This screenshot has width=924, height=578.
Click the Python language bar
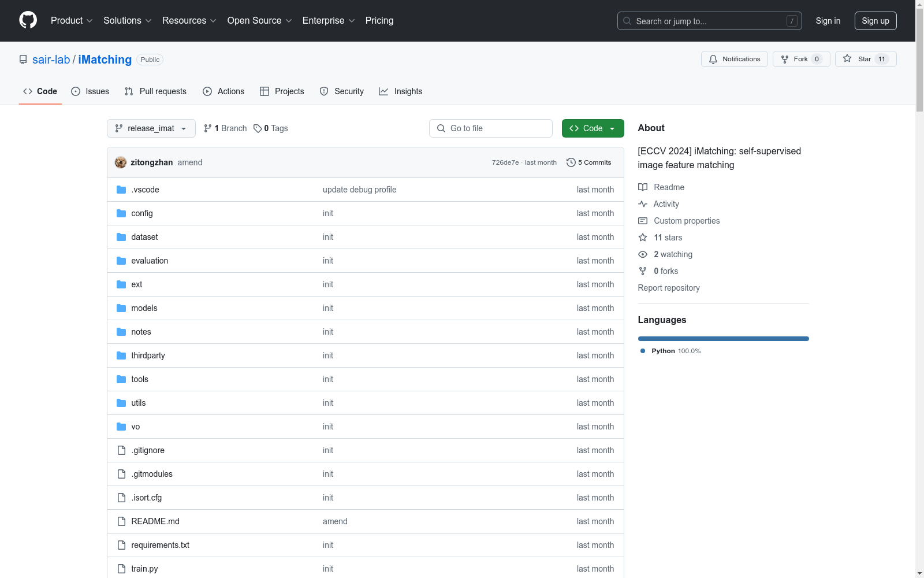click(724, 339)
